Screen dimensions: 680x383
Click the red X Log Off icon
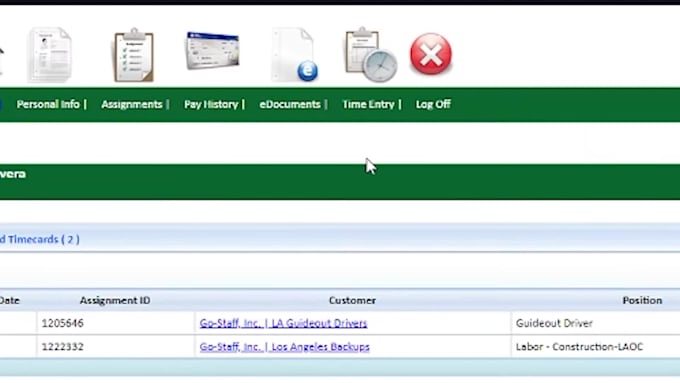point(431,54)
